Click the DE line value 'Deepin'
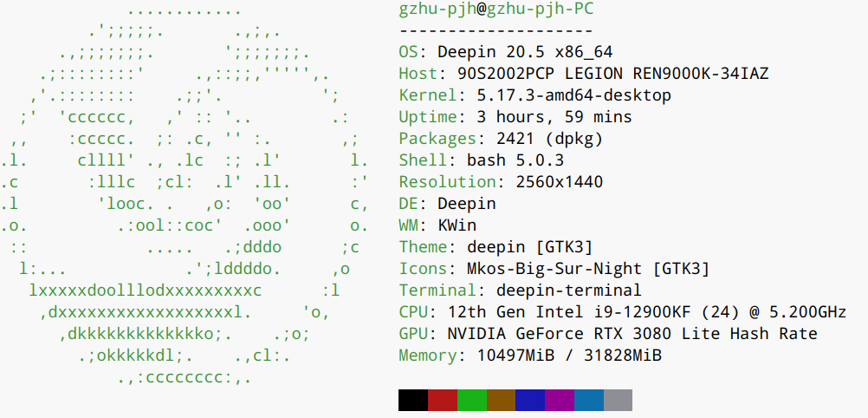 (467, 204)
